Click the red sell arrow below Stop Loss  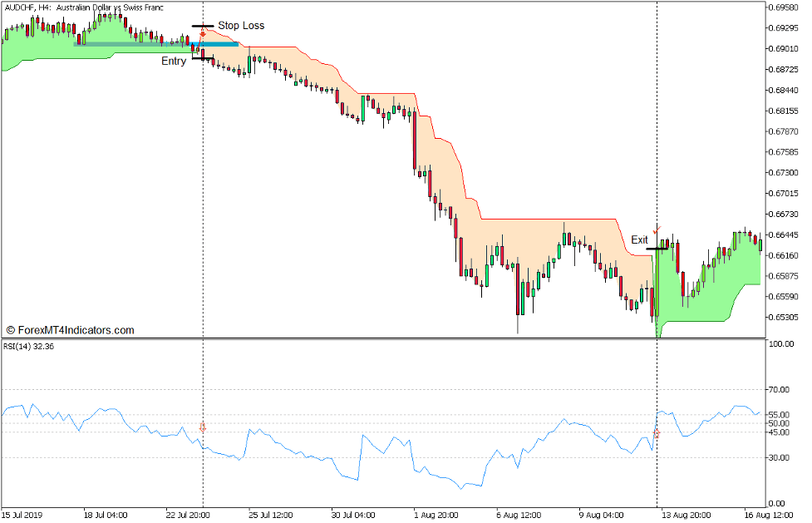[x=202, y=33]
